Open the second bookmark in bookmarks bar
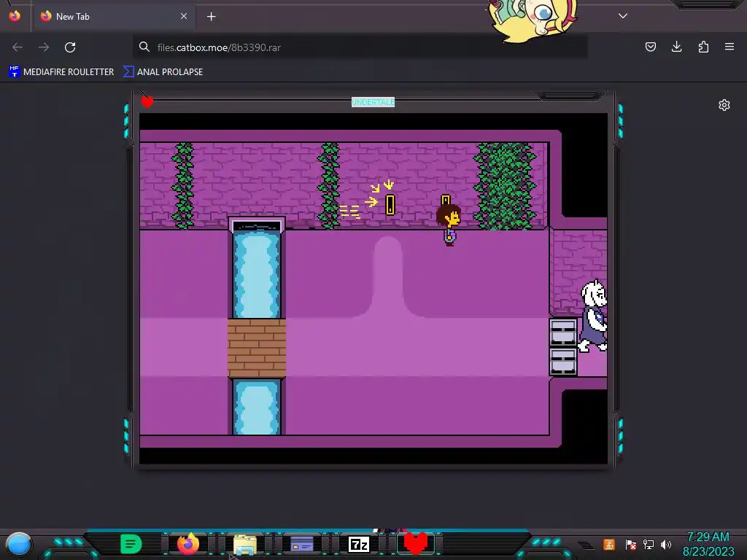 163,72
